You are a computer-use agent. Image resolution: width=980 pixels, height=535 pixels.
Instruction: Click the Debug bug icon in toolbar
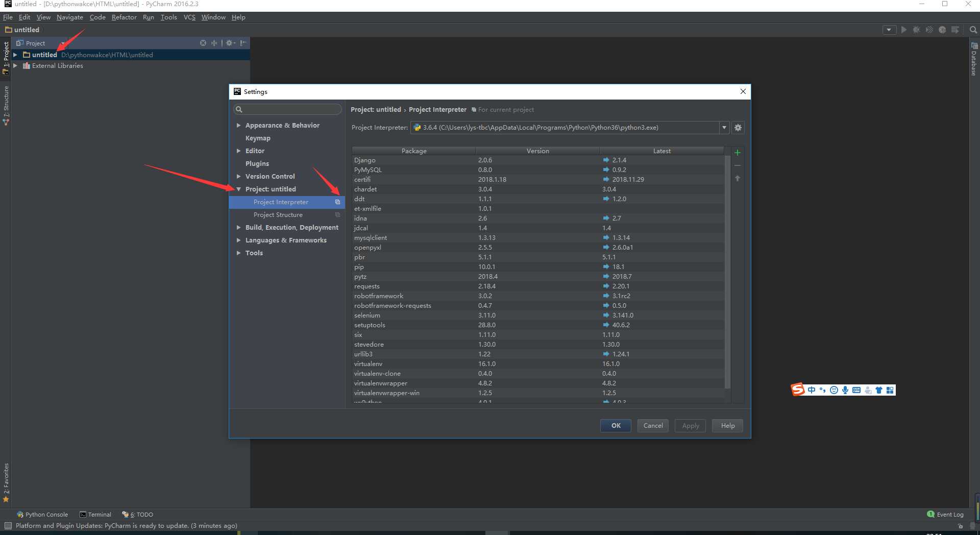pyautogui.click(x=916, y=30)
